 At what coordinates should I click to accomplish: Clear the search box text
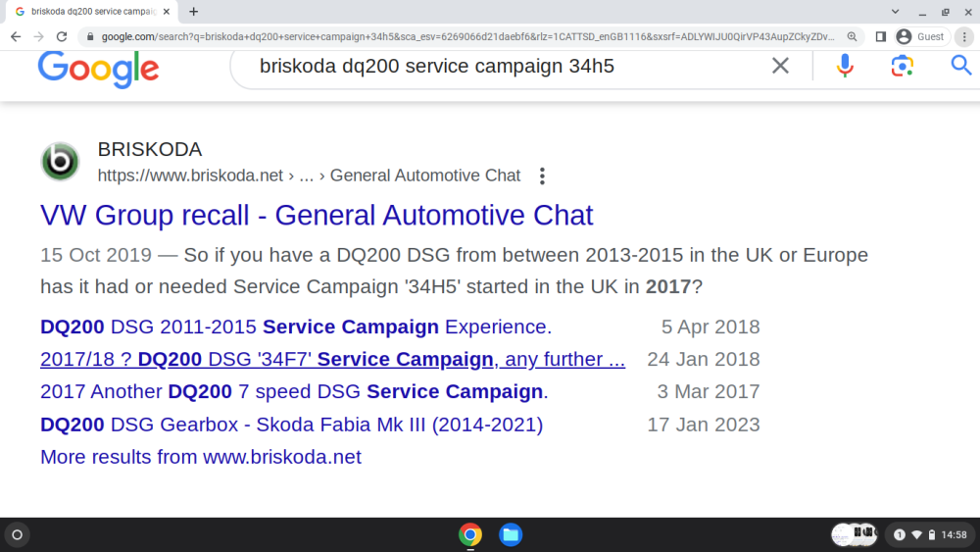(780, 66)
